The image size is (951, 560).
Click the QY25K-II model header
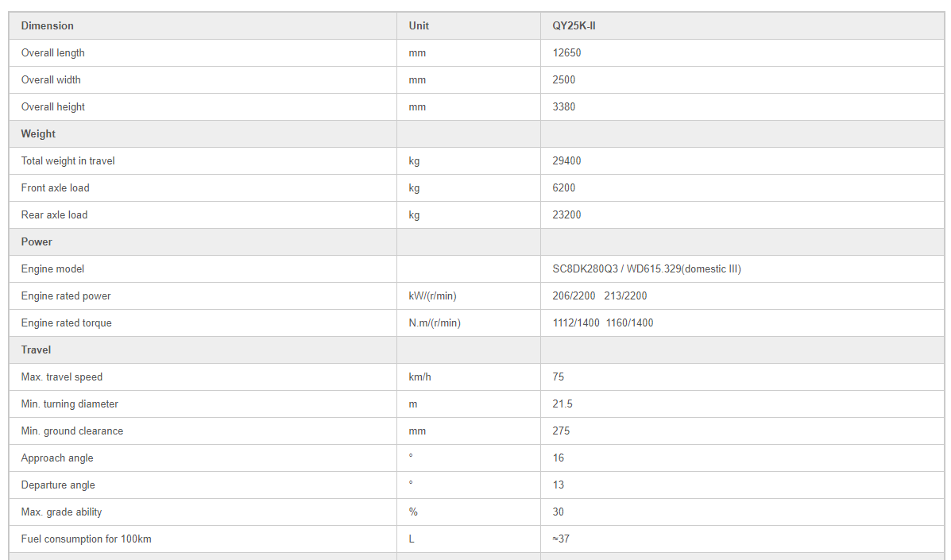coord(574,26)
